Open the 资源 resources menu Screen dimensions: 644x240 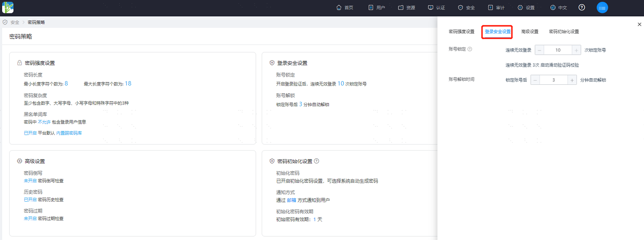(x=407, y=8)
